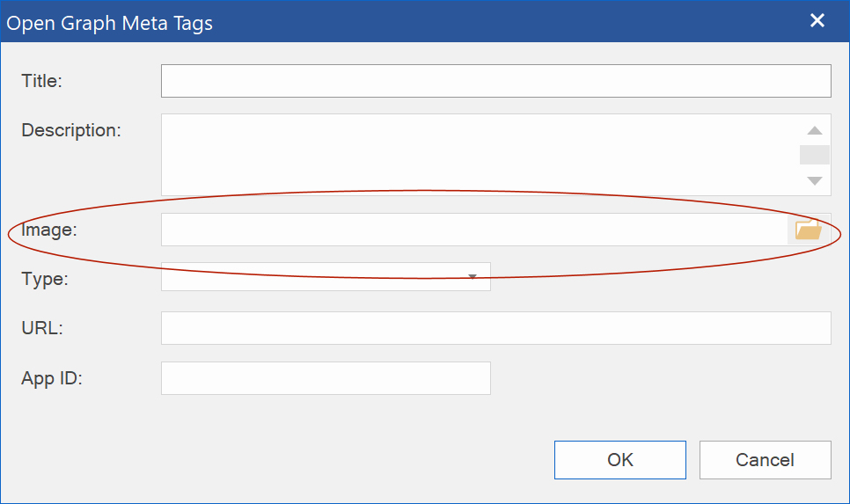The height and width of the screenshot is (504, 850).
Task: Click the Image: label
Action: point(48,230)
